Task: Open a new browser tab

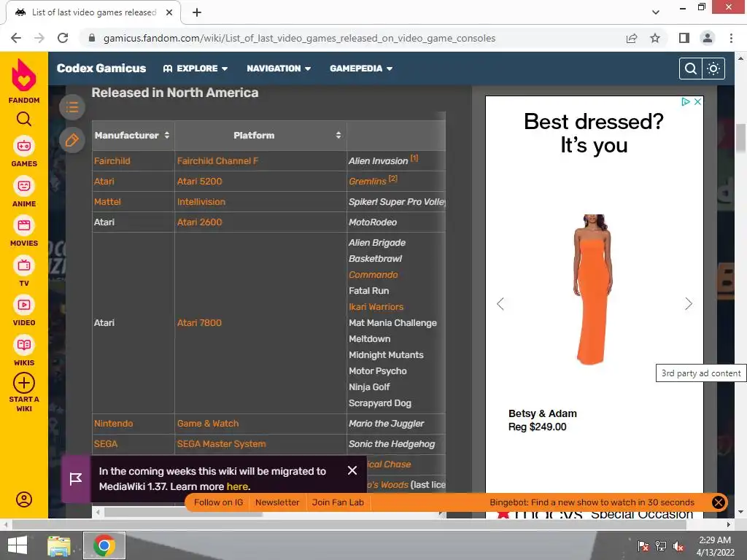Action: (x=197, y=13)
